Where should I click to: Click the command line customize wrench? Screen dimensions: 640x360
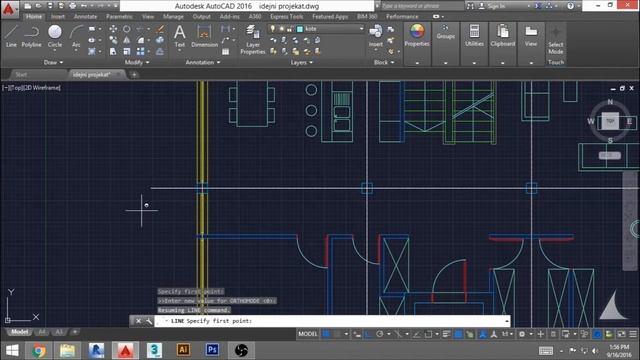click(149, 321)
